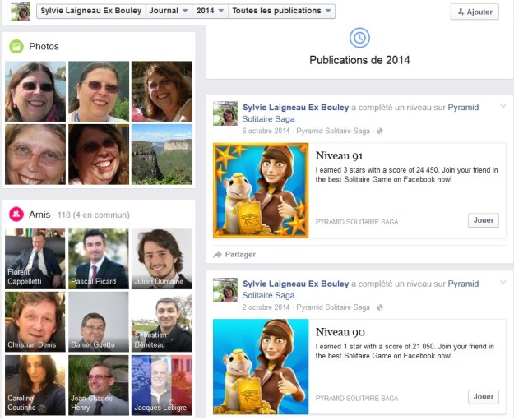Open the Journal dropdown
This screenshot has width=514, height=420.
coord(169,11)
